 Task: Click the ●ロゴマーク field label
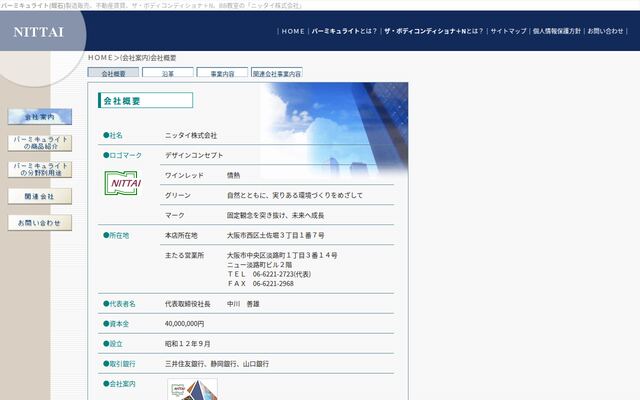(122, 155)
